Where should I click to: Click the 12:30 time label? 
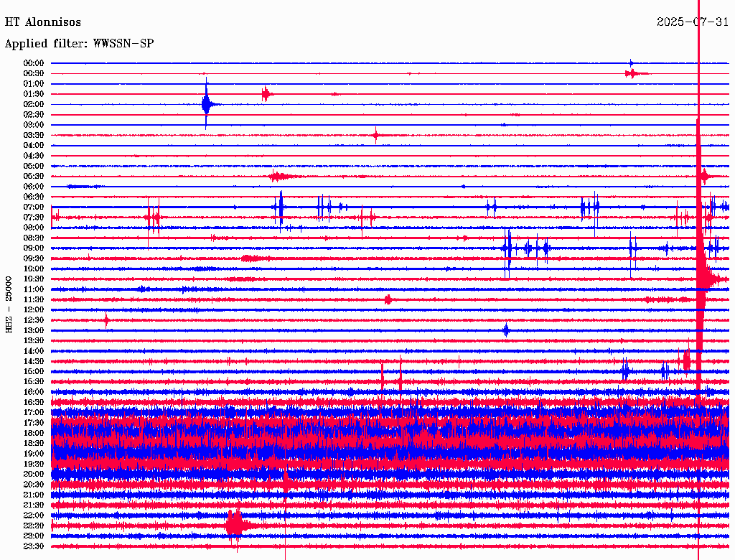click(34, 320)
